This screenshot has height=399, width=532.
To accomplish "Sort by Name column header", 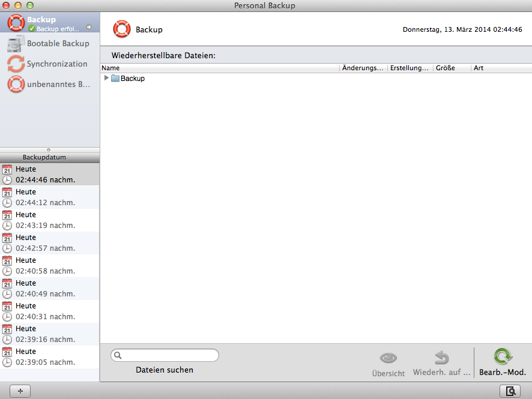I will point(220,68).
